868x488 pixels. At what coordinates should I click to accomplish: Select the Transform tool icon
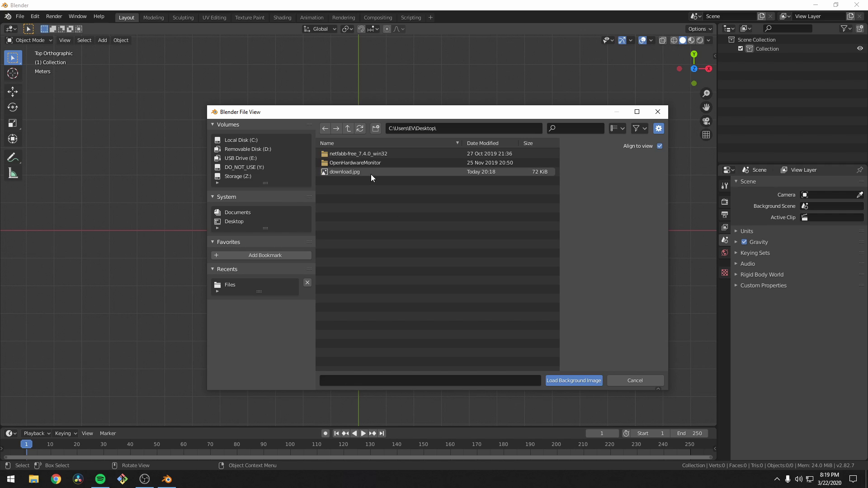click(x=13, y=139)
